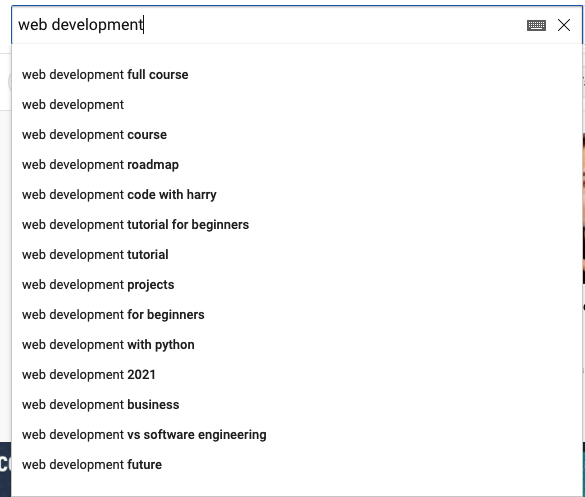Select "web development with python" suggestion
This screenshot has width=585, height=497.
click(297, 345)
